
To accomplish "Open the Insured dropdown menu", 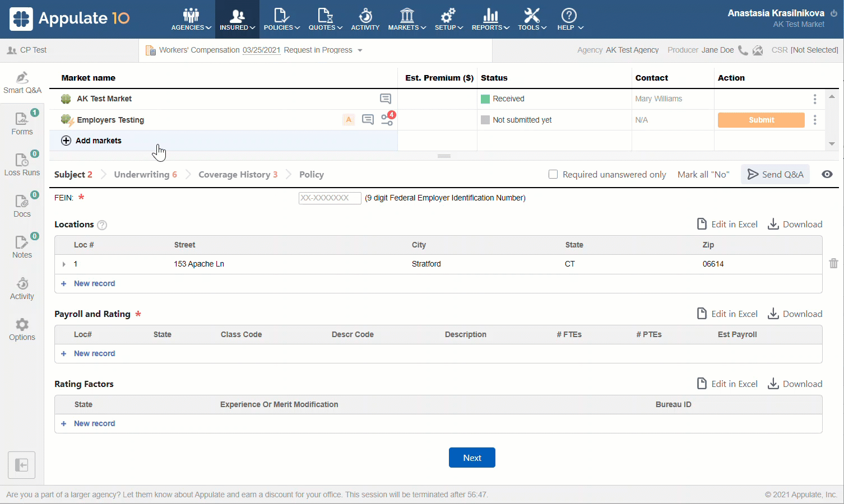I will pos(237,19).
